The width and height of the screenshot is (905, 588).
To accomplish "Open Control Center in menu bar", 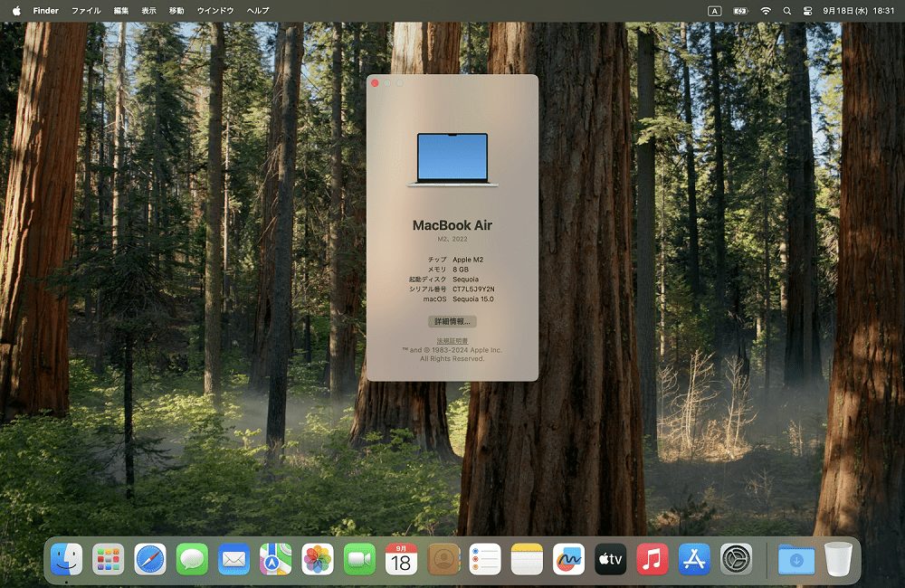I will (x=807, y=10).
